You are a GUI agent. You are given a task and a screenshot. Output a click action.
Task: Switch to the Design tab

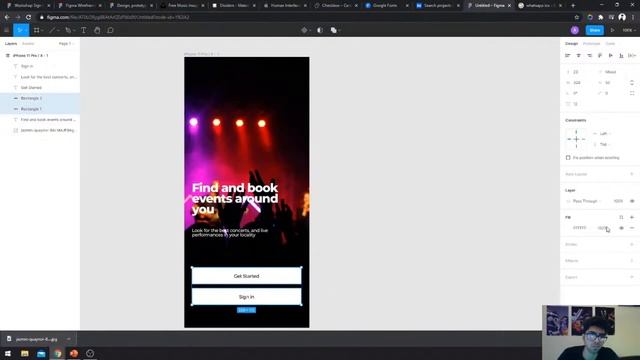click(571, 44)
